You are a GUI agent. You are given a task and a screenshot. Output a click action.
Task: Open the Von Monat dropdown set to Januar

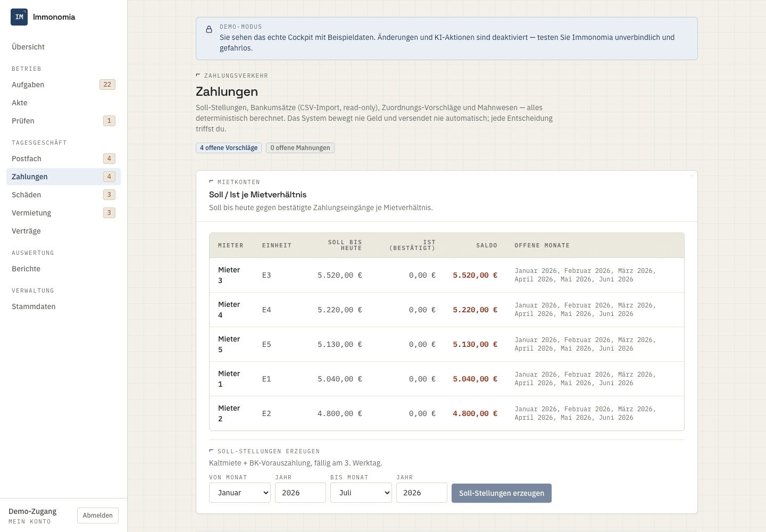tap(240, 493)
